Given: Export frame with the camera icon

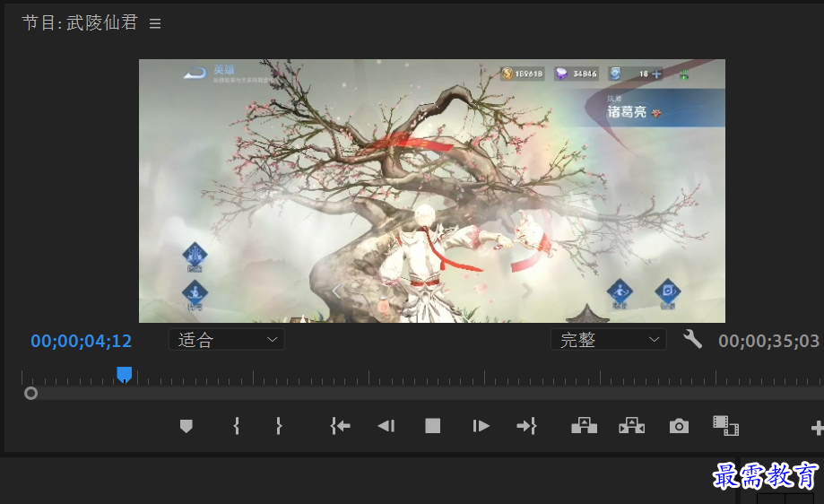Looking at the screenshot, I should click(679, 426).
